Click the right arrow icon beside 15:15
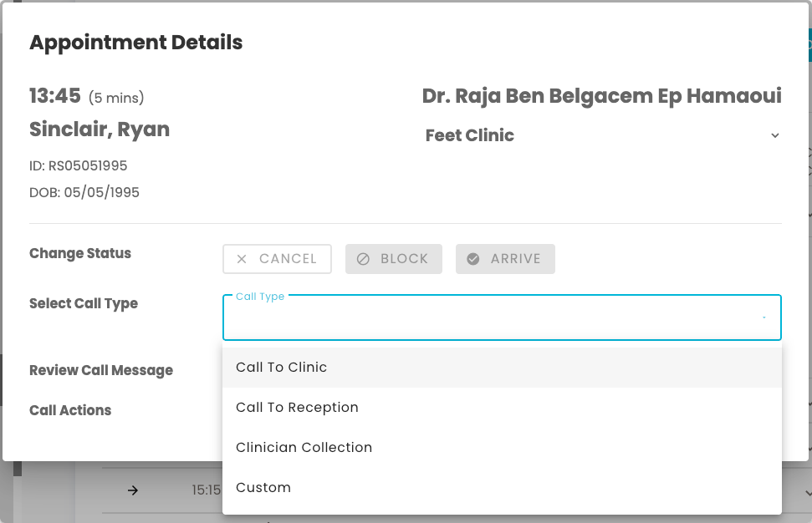 click(133, 490)
